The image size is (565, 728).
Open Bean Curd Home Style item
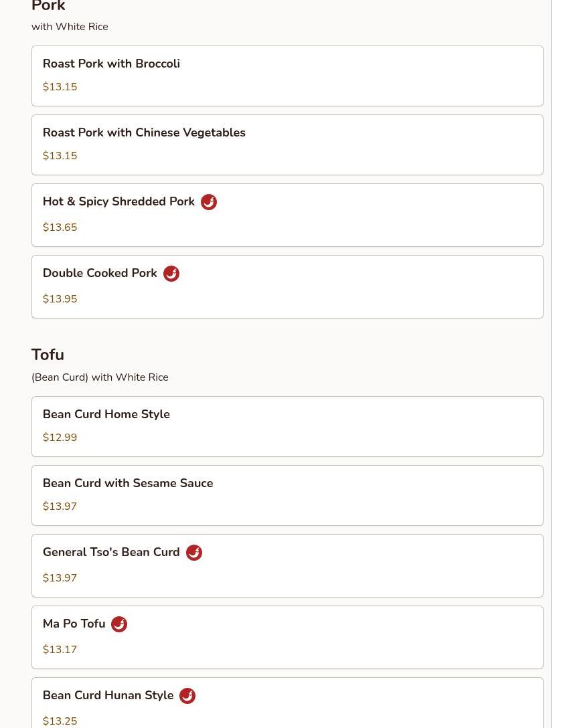point(106,414)
